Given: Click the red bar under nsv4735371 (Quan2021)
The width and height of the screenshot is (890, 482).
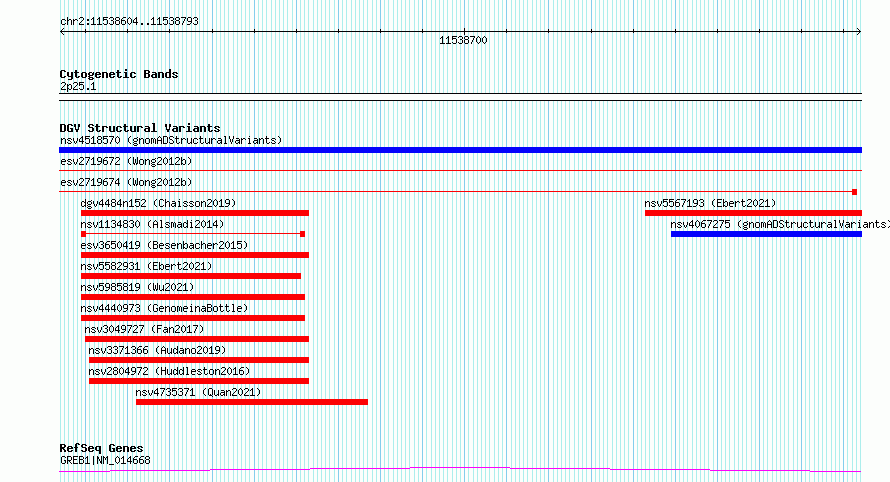Looking at the screenshot, I should click(252, 402).
